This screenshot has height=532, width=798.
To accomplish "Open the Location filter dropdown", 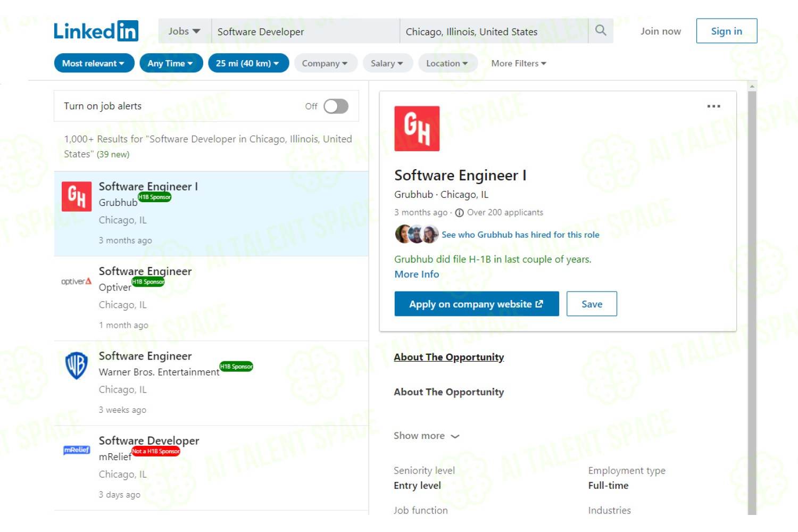I will click(447, 63).
